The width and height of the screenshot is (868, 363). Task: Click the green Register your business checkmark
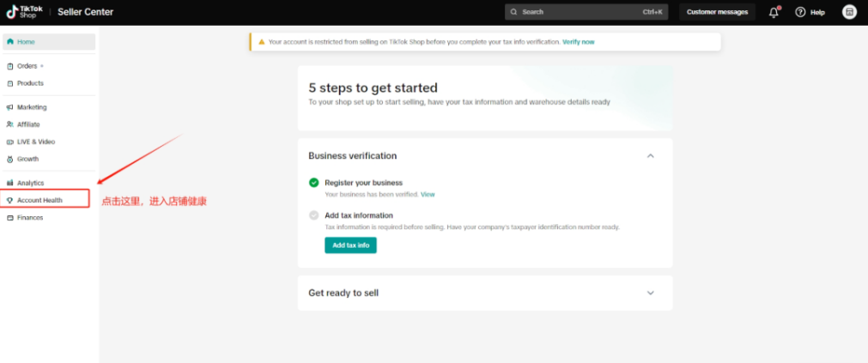coord(314,183)
